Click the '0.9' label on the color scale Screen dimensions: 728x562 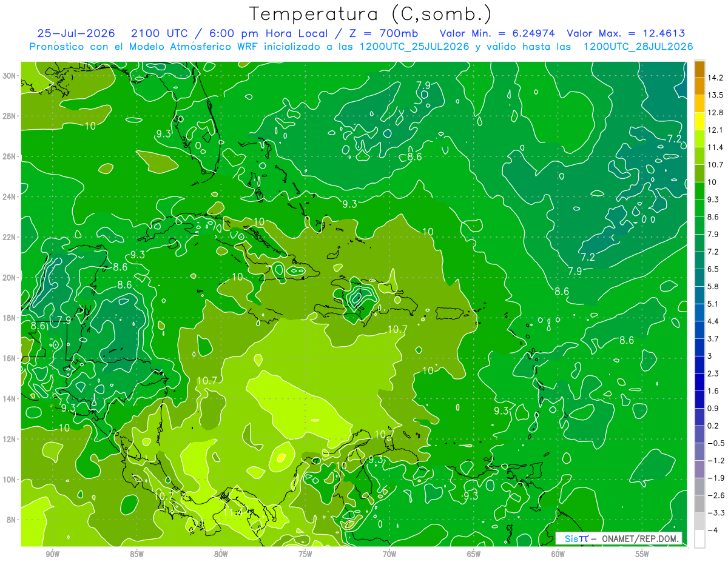714,409
